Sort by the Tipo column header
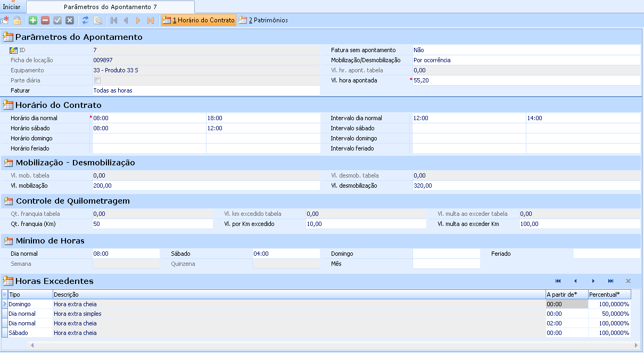Screen dimensions: 644x353 [x=30, y=295]
